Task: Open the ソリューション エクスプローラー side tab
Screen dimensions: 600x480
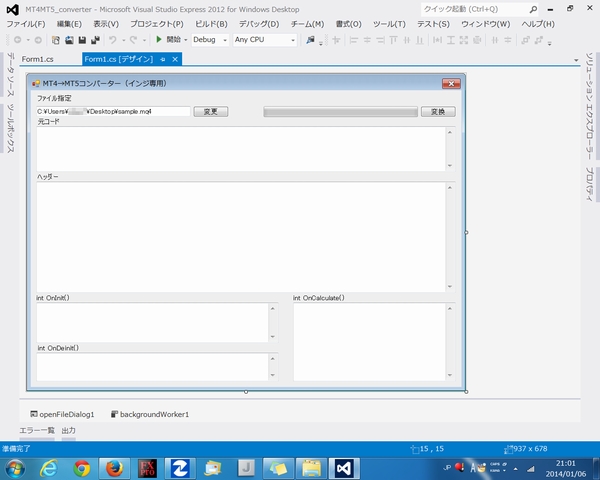Action: 589,106
